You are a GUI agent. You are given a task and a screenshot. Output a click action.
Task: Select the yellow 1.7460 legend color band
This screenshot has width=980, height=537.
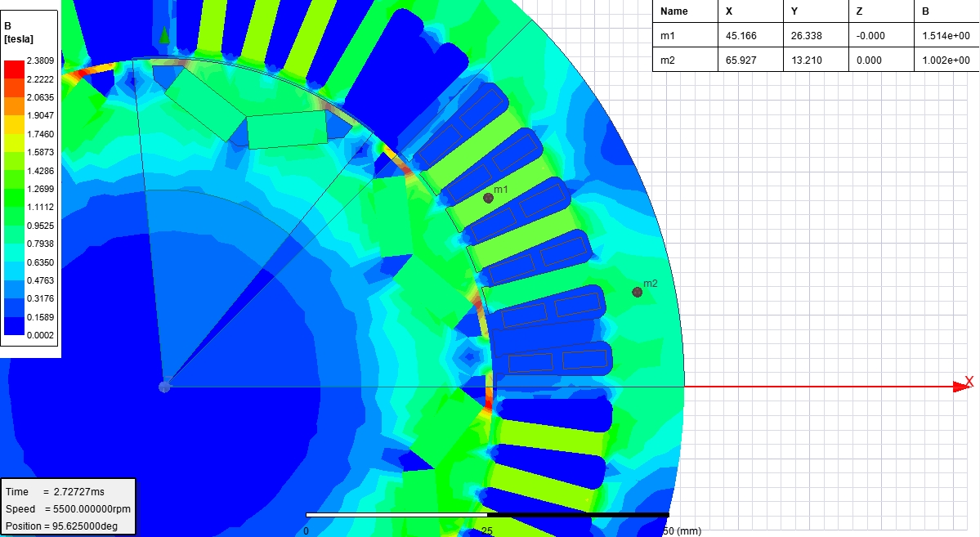pos(15,143)
